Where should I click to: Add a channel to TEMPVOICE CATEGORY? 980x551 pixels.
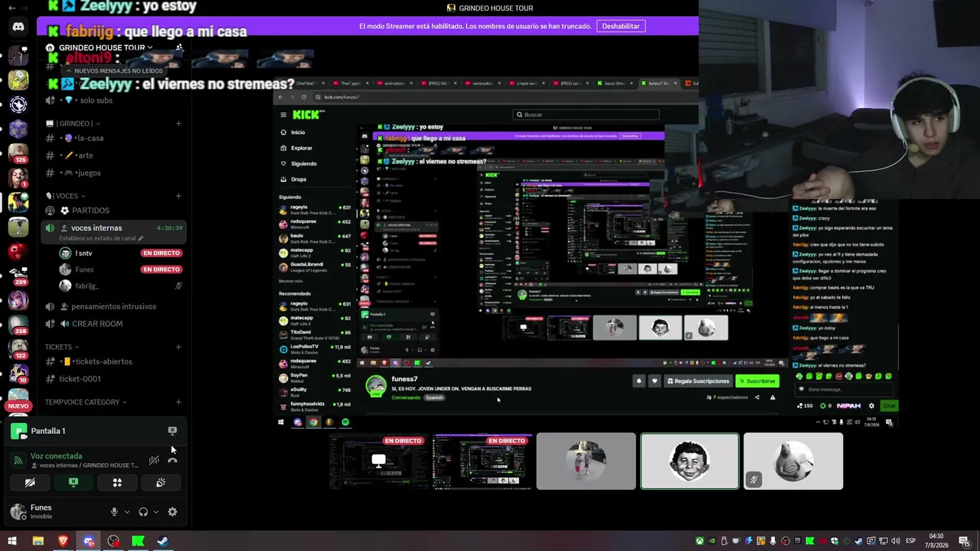click(x=178, y=403)
